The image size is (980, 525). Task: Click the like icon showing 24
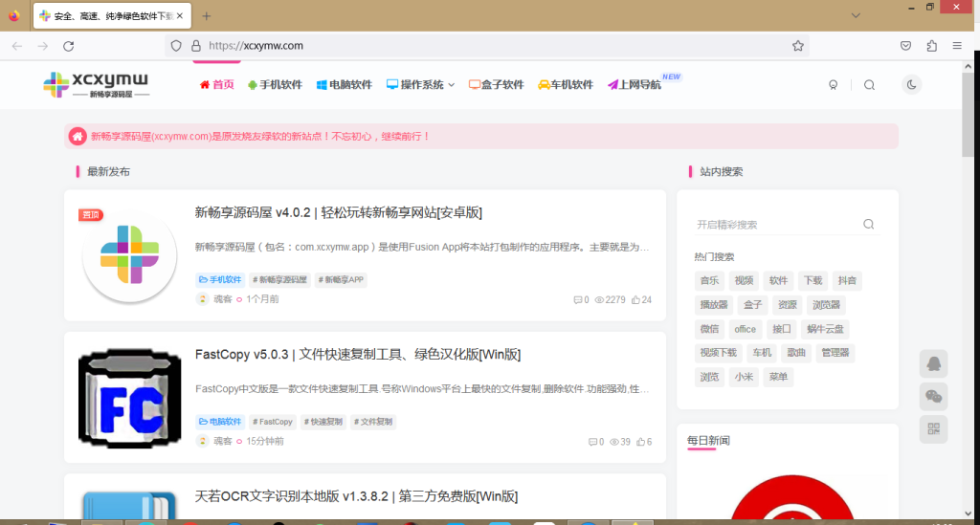635,299
